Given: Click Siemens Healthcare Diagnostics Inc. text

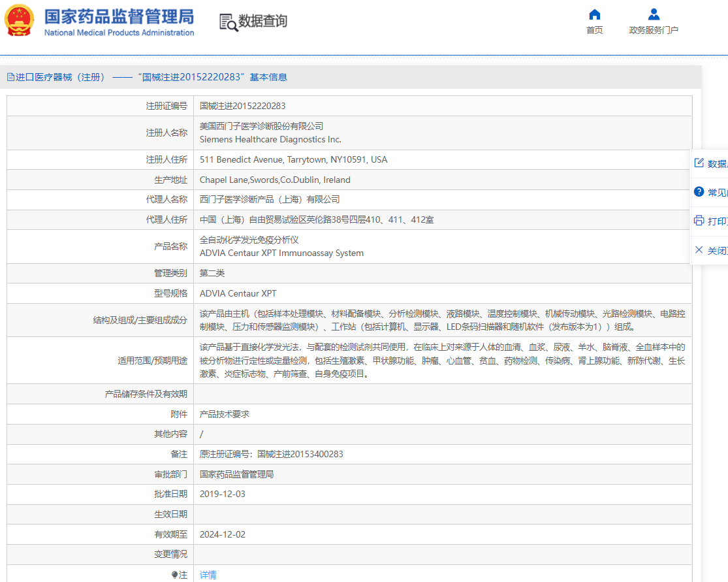Looking at the screenshot, I should pyautogui.click(x=270, y=139).
